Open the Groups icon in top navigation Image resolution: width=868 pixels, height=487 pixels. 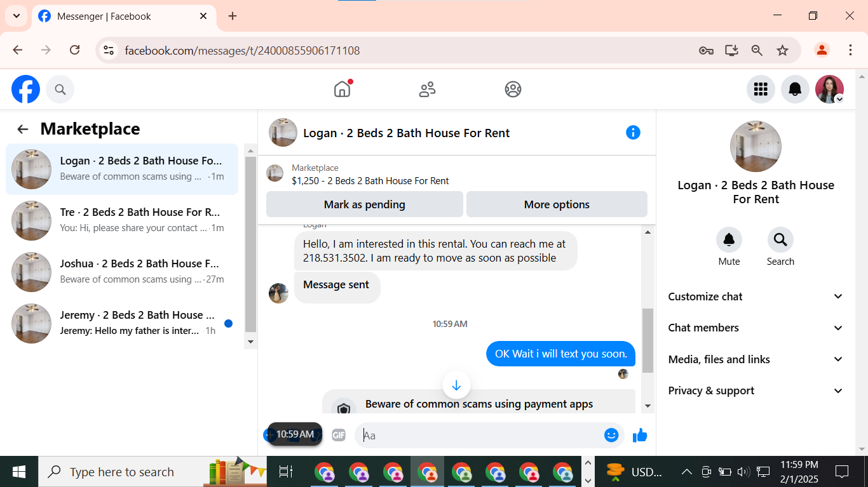[x=513, y=90]
